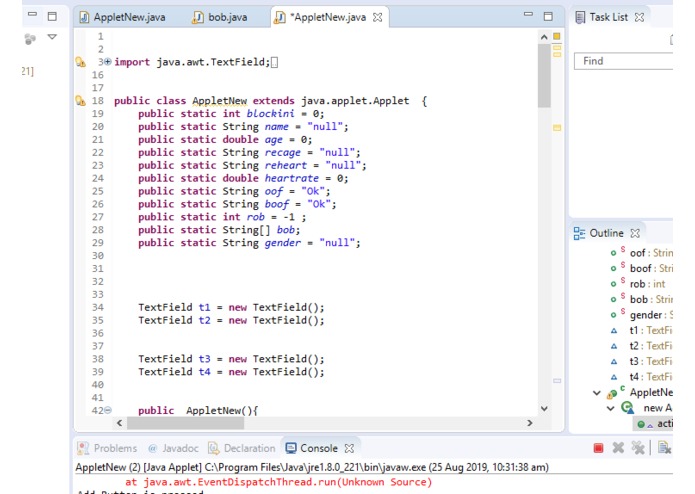695x494 pixels.
Task: Click the Outline view icon
Action: 579,233
